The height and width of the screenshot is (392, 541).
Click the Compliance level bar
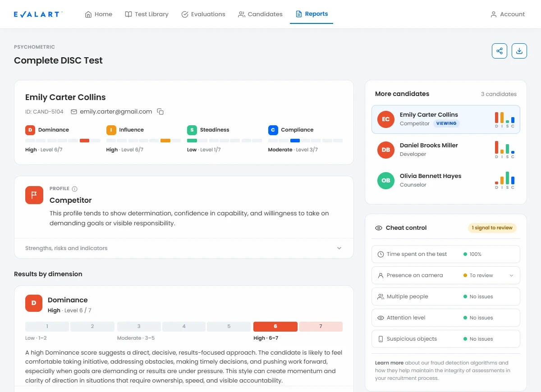tap(305, 141)
